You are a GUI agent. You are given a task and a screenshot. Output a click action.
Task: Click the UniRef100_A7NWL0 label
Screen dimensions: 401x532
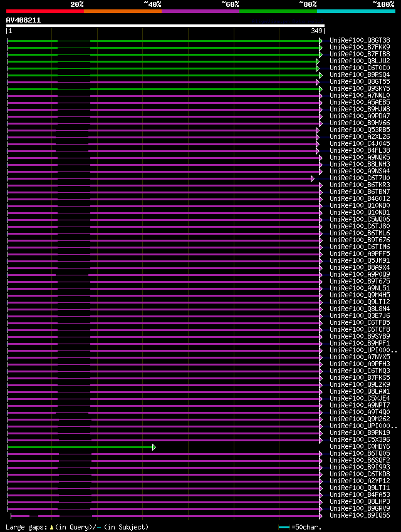click(x=360, y=95)
